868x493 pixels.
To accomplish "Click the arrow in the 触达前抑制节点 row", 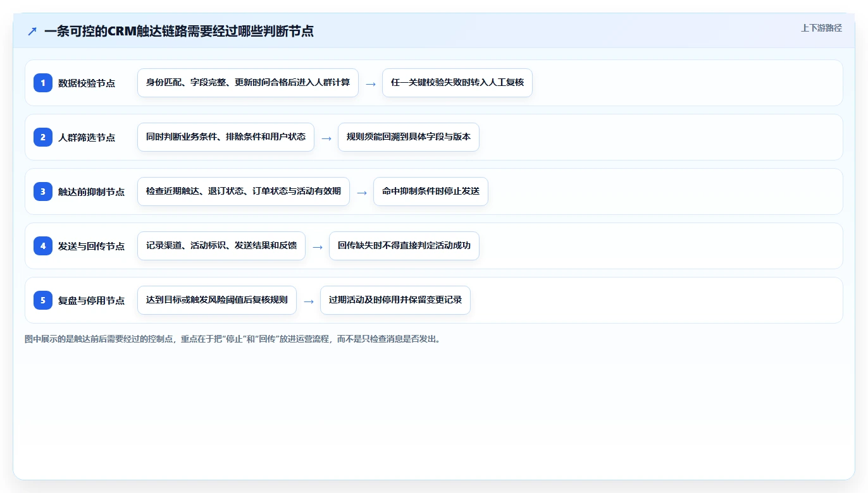I will point(362,192).
